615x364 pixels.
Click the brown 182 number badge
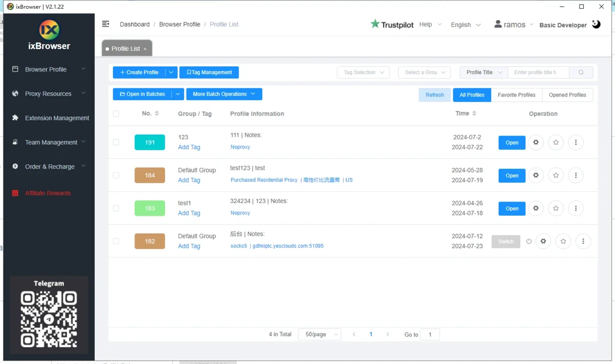[x=150, y=241]
